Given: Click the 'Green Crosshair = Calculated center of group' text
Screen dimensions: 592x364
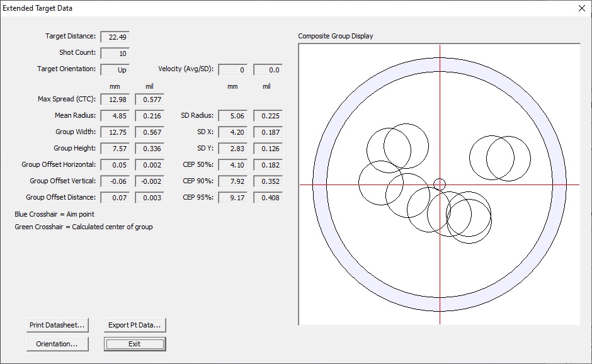Looking at the screenshot, I should coord(84,227).
